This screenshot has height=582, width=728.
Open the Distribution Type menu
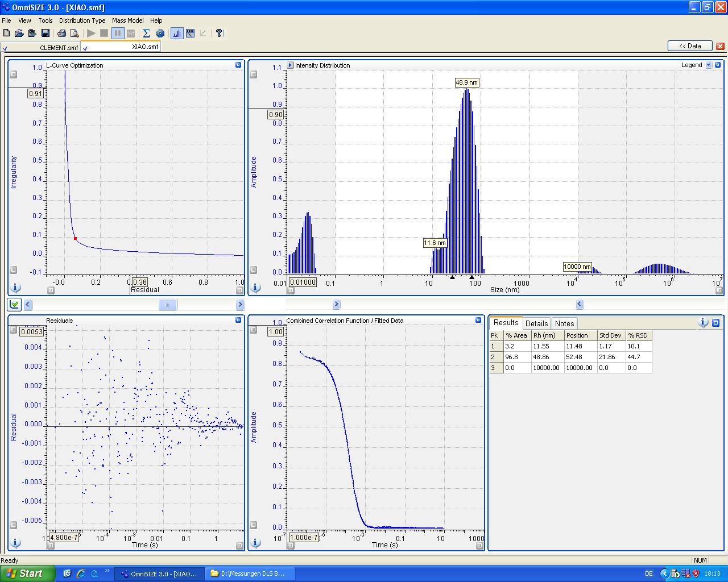[82, 20]
